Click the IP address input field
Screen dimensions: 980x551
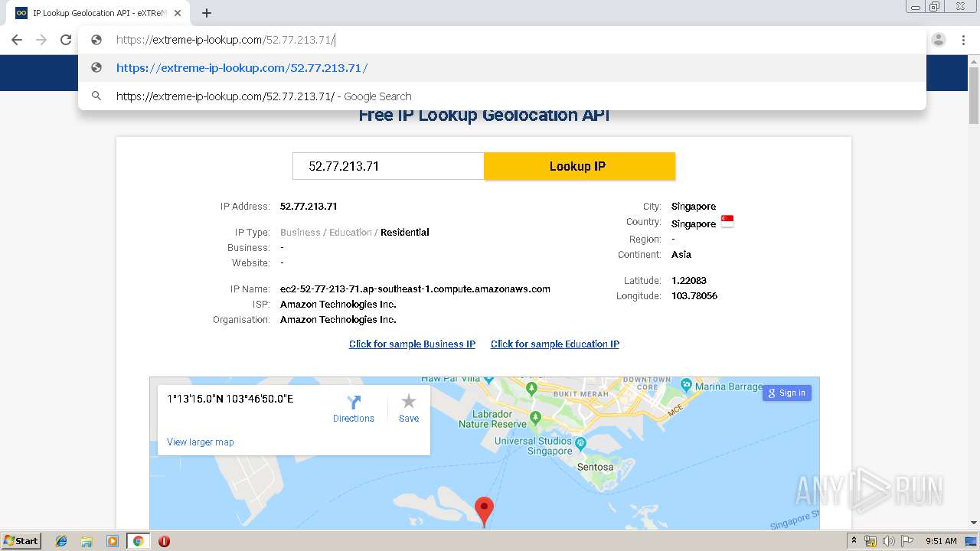[x=388, y=166]
